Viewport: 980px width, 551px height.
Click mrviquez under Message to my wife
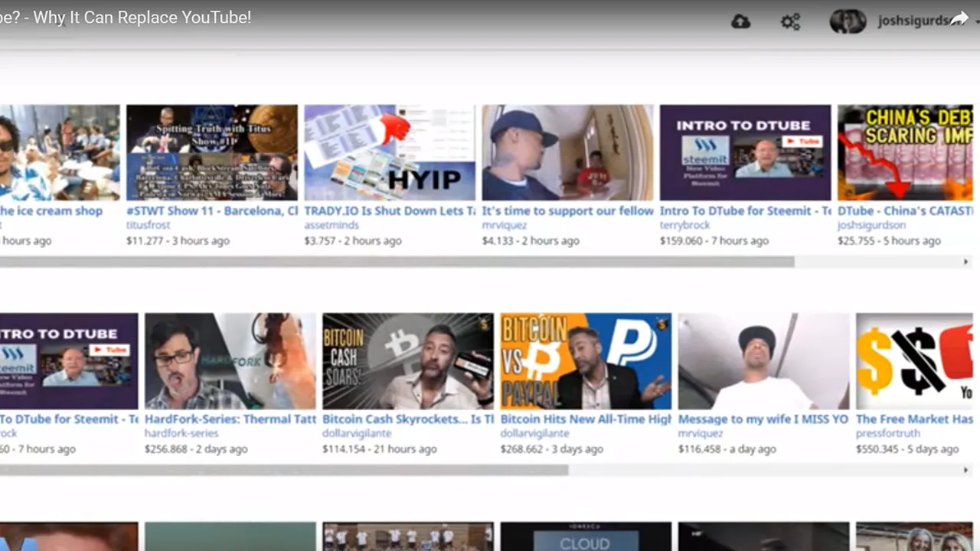coord(701,433)
